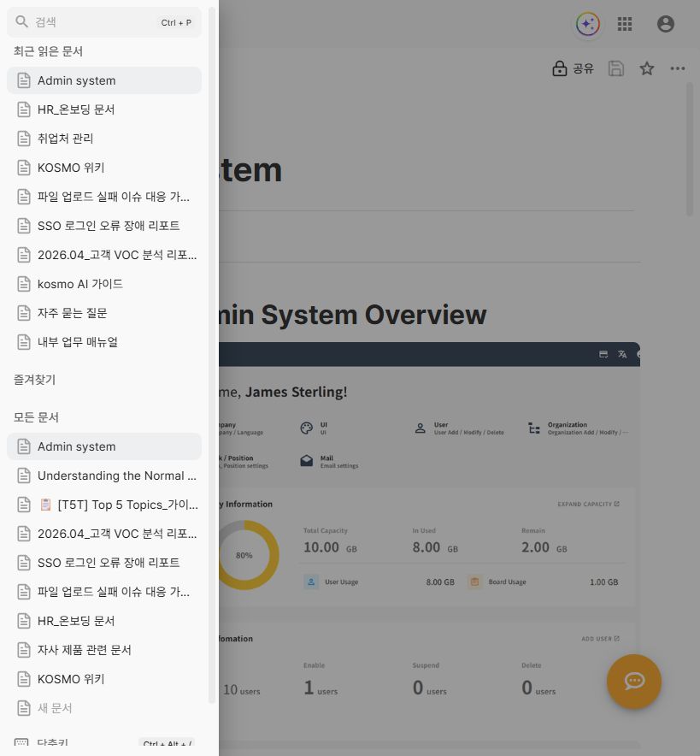Click the Mail envelope icon
The image size is (700, 756).
click(306, 462)
